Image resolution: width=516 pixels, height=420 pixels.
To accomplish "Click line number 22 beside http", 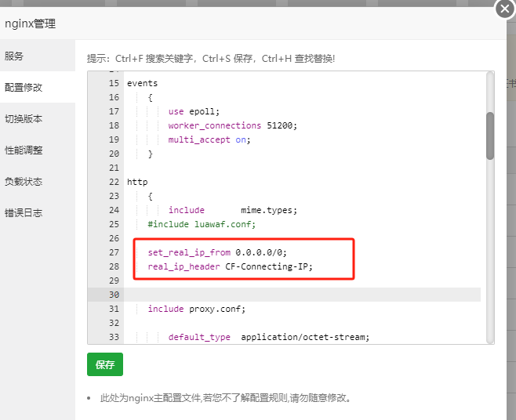I will coord(114,183).
